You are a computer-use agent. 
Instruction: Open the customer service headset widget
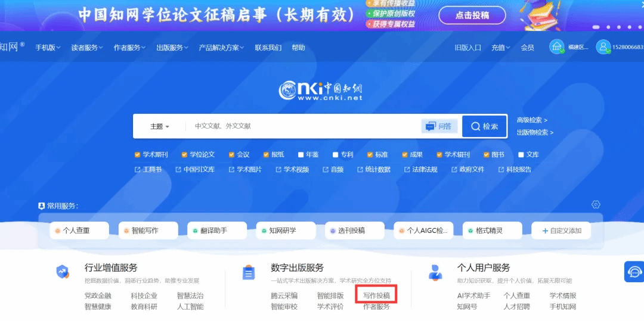pyautogui.click(x=635, y=272)
